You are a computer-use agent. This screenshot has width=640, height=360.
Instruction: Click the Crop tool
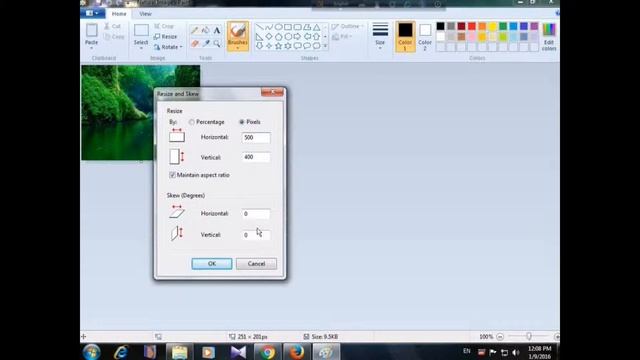click(164, 26)
